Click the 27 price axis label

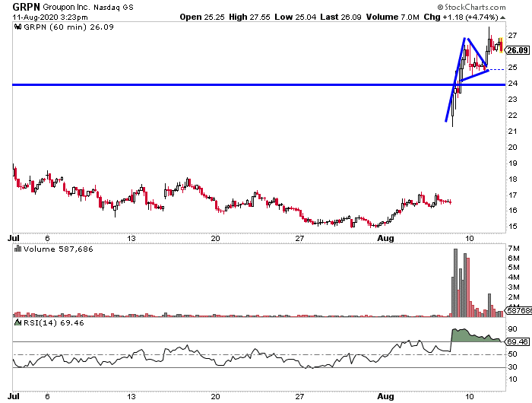coord(513,35)
